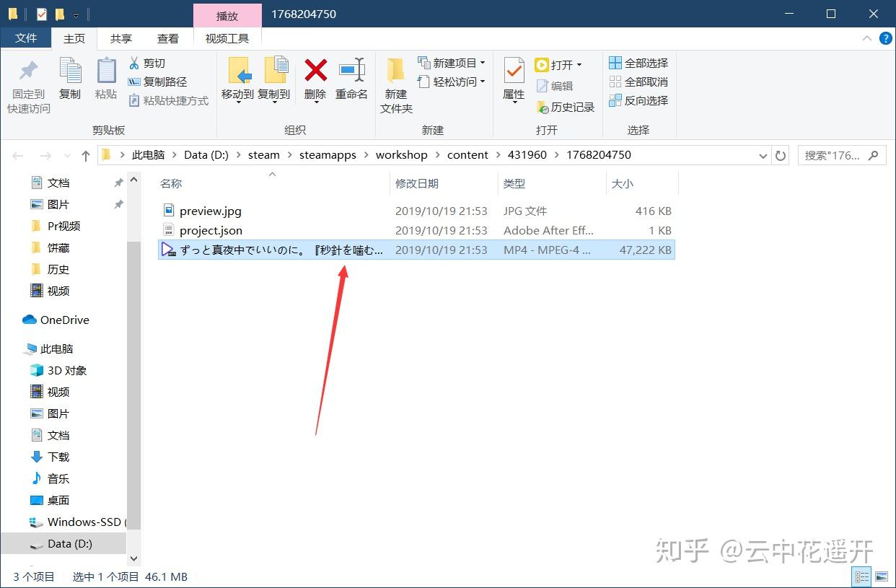Switch to details view in status bar
This screenshot has height=588, width=896.
(x=862, y=576)
